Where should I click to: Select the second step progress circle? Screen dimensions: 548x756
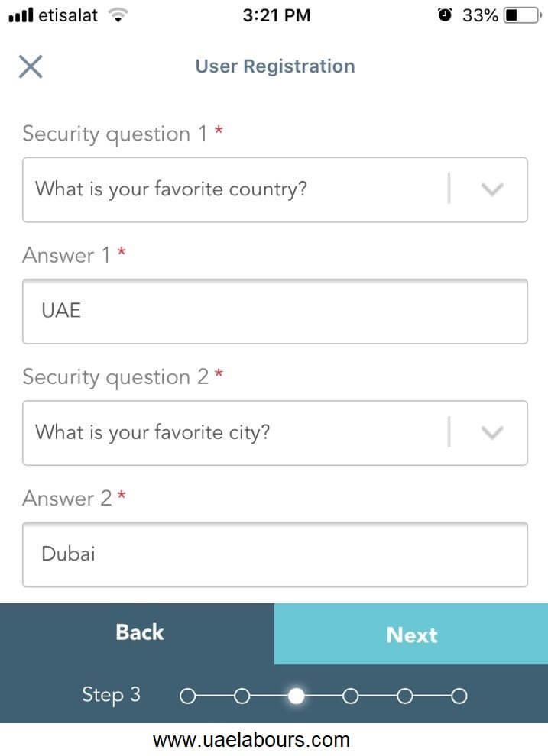(242, 696)
